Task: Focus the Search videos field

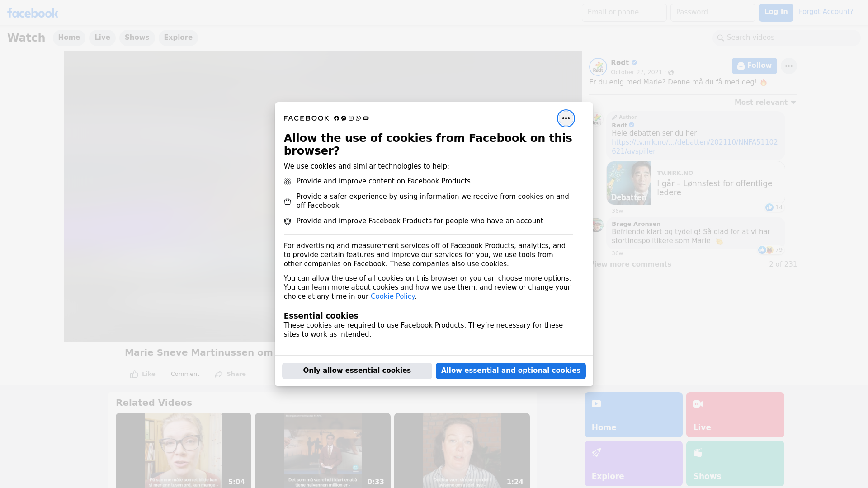Action: click(x=787, y=38)
